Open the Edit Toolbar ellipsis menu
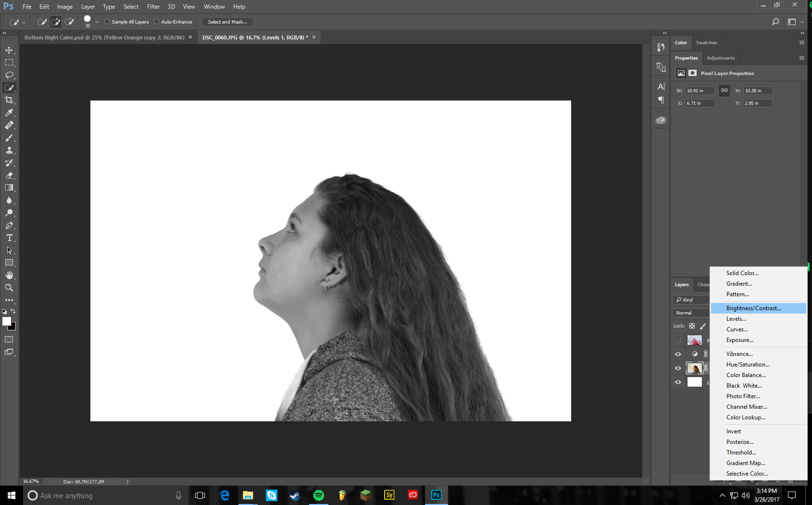The height and width of the screenshot is (505, 812). point(9,300)
